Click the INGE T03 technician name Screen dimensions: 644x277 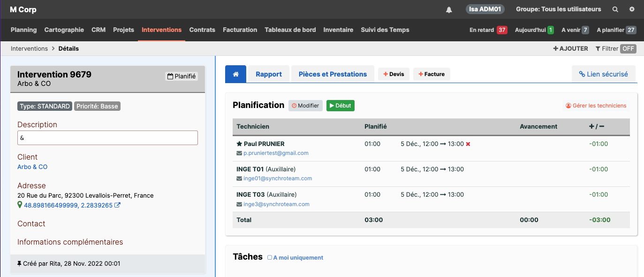click(x=250, y=195)
